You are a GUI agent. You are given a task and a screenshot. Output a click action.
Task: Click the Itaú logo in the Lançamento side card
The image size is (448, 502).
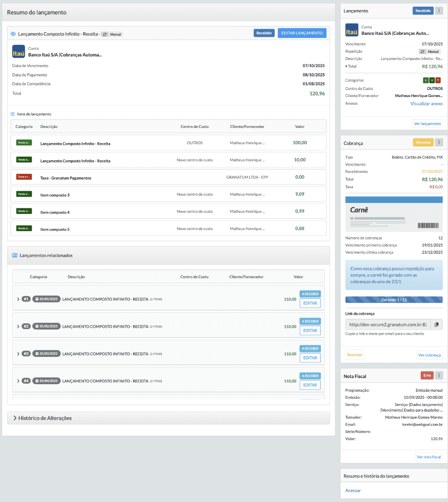click(x=352, y=30)
